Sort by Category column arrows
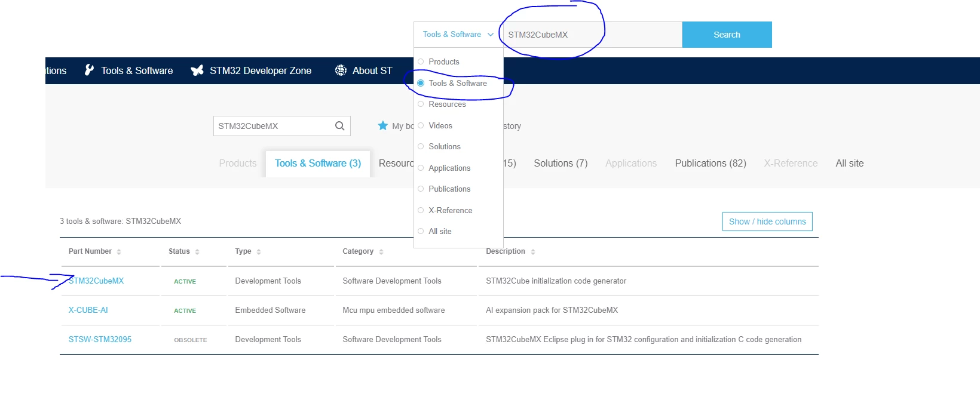 (381, 252)
